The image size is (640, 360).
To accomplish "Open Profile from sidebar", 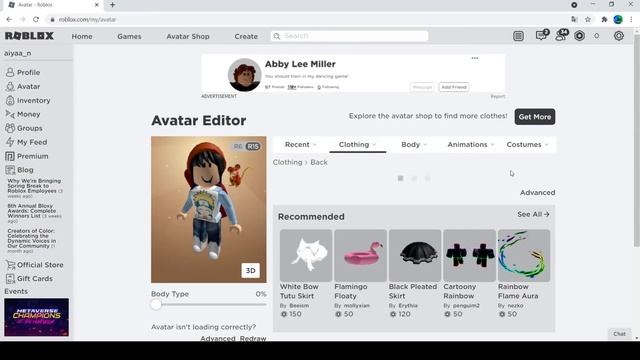I will coord(23,72).
